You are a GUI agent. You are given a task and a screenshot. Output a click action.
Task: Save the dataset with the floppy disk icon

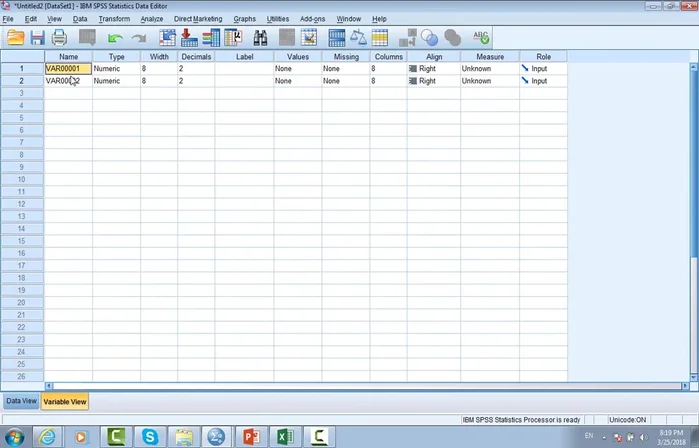tap(37, 38)
